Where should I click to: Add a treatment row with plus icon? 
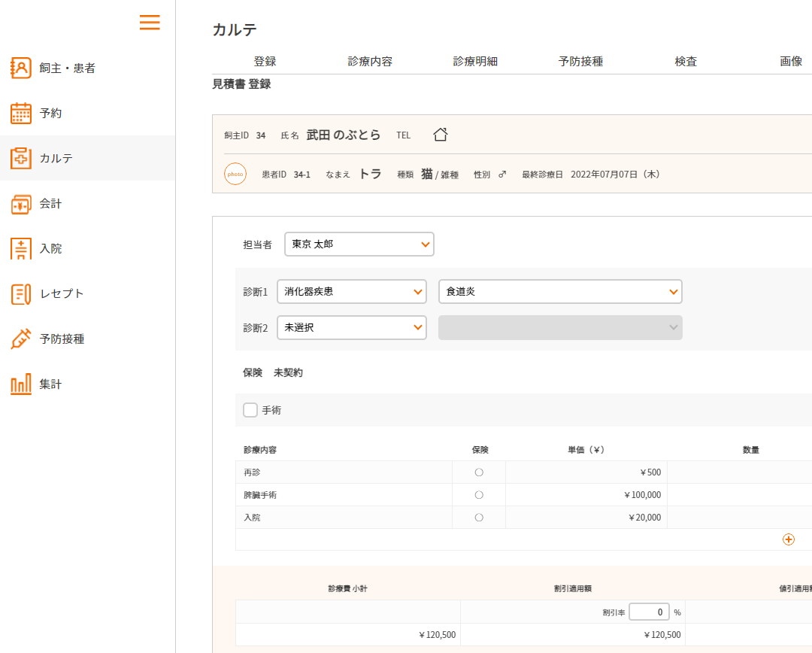pyautogui.click(x=788, y=539)
